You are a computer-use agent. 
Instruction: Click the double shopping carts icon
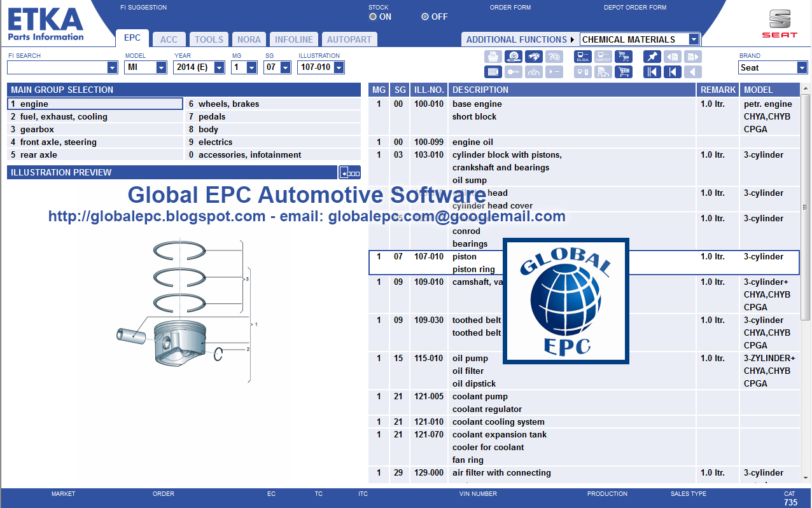(x=624, y=57)
